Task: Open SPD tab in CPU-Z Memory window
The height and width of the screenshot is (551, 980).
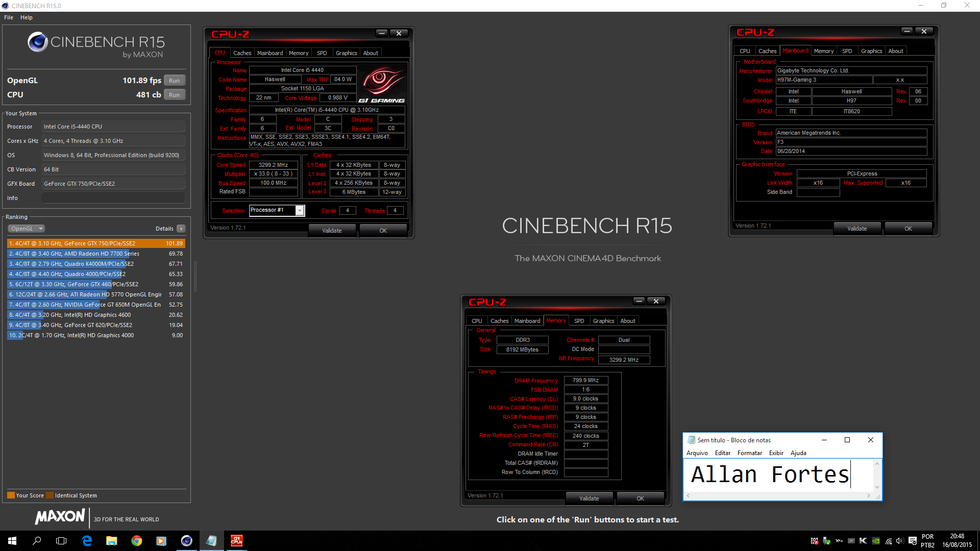Action: pyautogui.click(x=579, y=321)
